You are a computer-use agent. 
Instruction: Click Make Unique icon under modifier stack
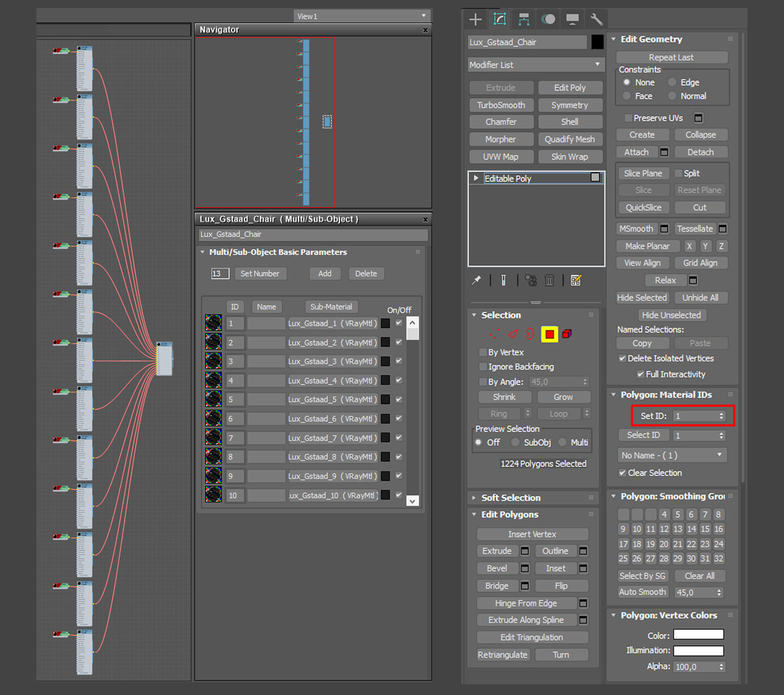click(530, 280)
